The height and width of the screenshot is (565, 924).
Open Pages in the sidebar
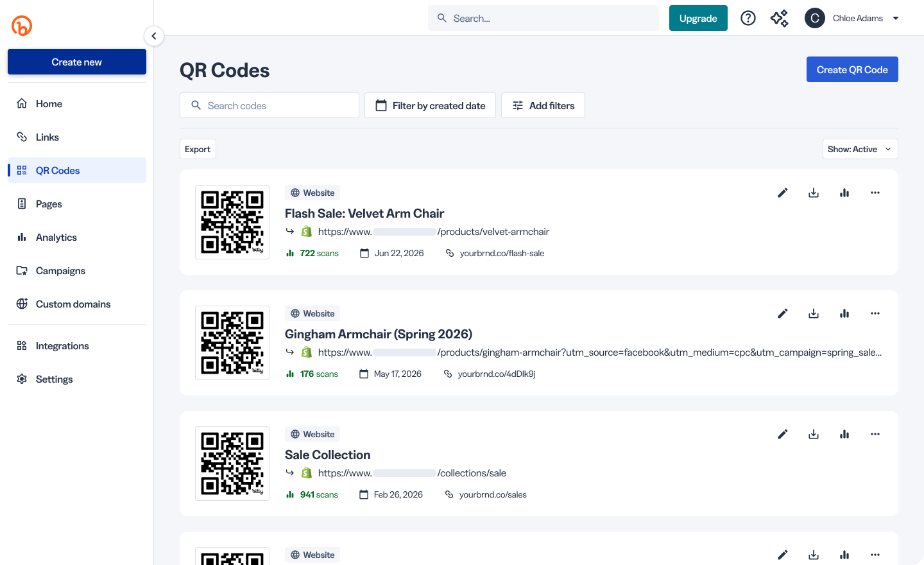click(x=77, y=204)
